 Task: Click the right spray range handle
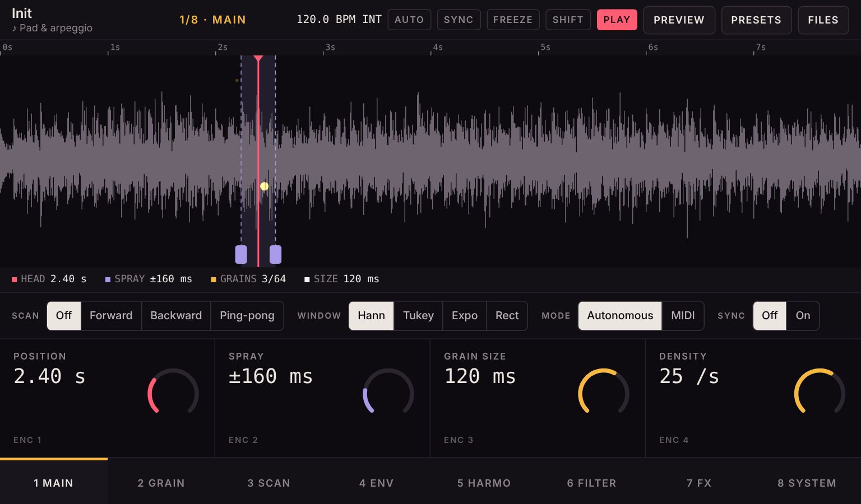[x=275, y=254]
